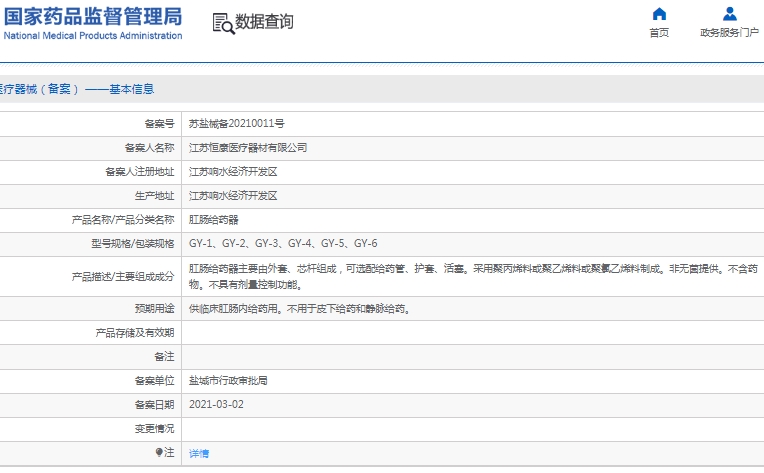Click the 备案人名称 row label
The width and height of the screenshot is (764, 473).
pyautogui.click(x=150, y=148)
